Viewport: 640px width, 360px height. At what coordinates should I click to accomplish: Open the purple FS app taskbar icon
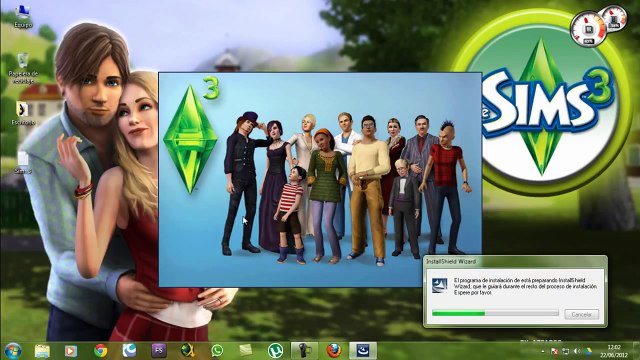[159, 351]
